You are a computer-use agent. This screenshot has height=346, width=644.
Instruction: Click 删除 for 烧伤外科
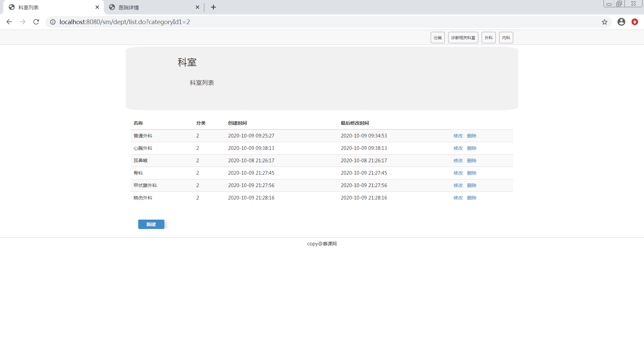(x=472, y=198)
